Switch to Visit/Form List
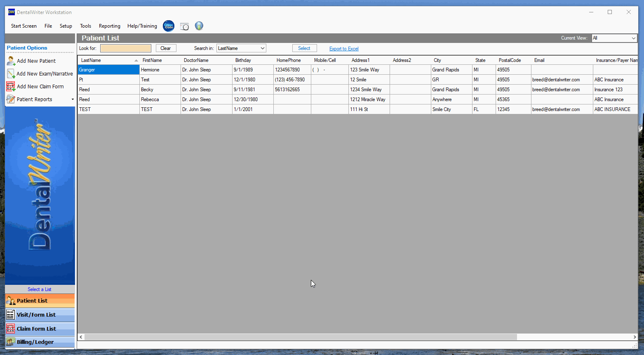644x355 pixels. pos(40,315)
